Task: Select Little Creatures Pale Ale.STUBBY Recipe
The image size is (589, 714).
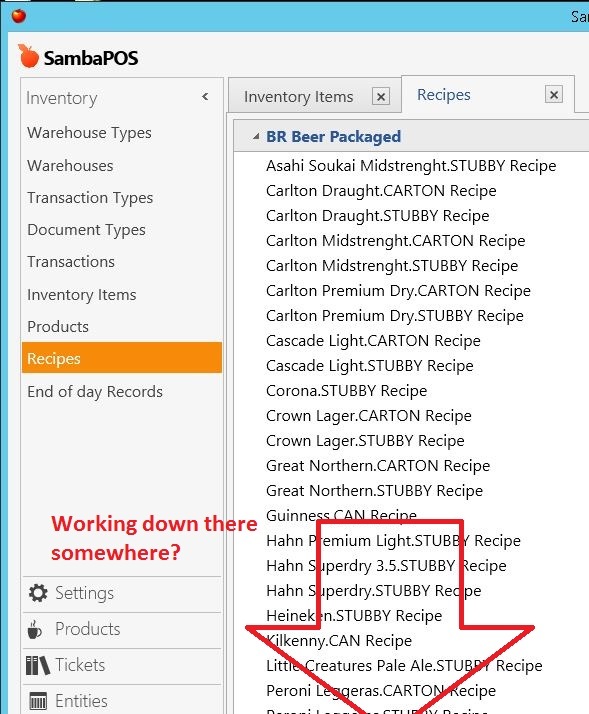Action: [404, 666]
